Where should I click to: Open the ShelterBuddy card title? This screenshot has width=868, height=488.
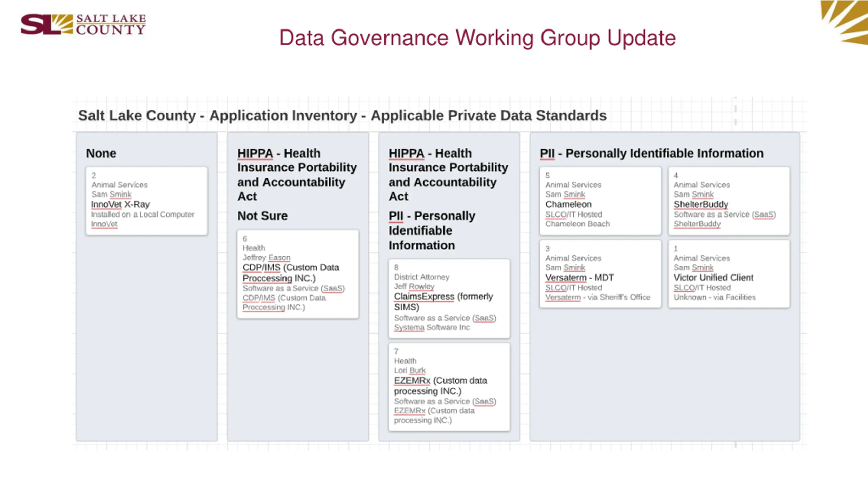(701, 204)
